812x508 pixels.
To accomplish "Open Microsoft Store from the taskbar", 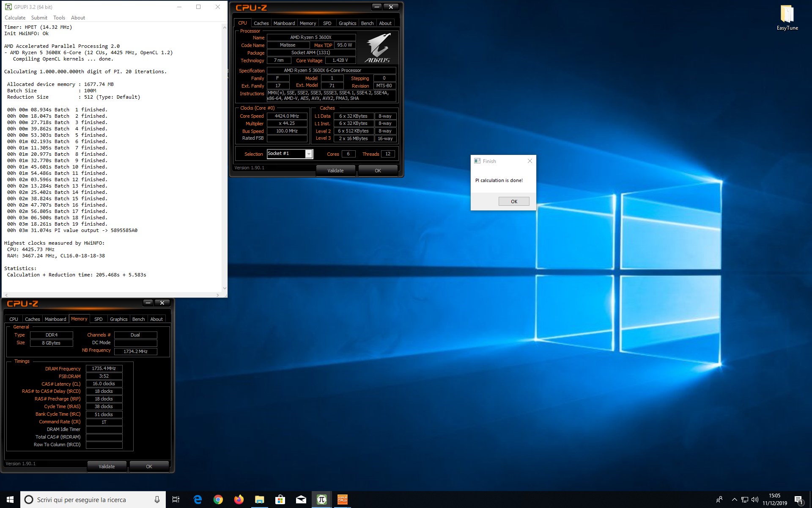I will (x=280, y=500).
